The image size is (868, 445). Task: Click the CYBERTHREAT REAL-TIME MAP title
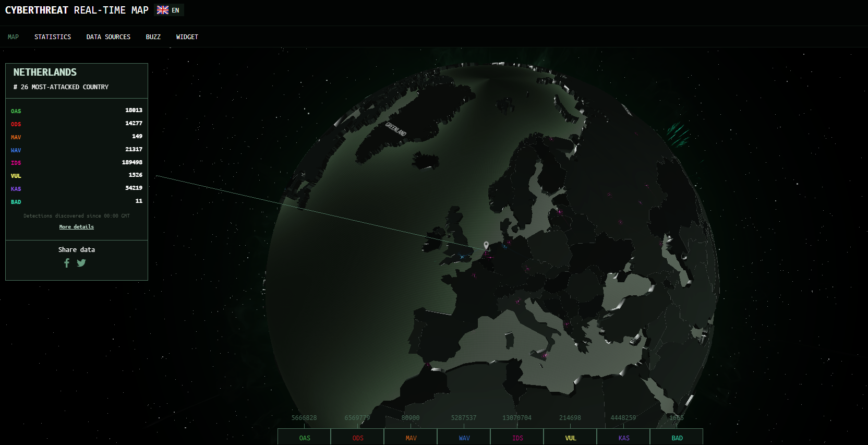tap(77, 10)
